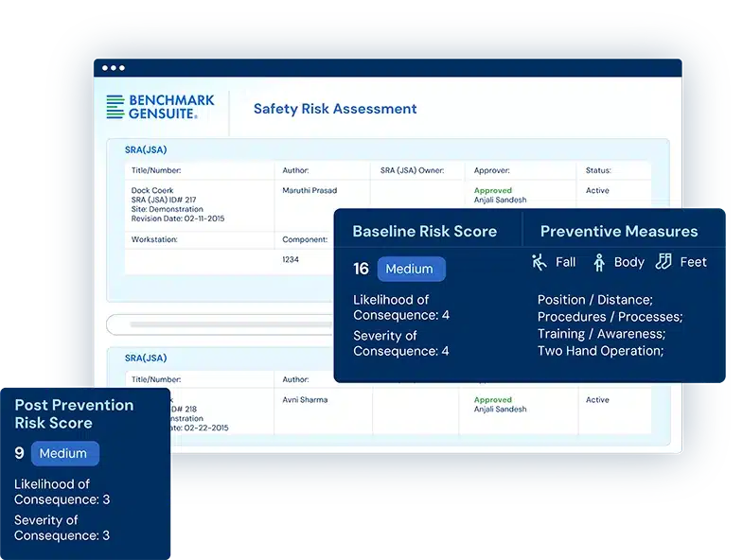Click the Medium badge beside score 16

pos(411,269)
